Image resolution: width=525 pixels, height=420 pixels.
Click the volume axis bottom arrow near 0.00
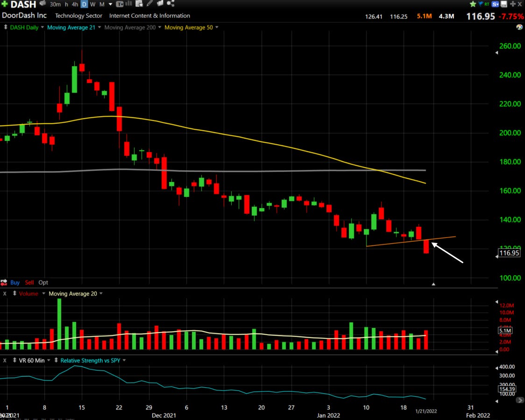coord(497,351)
